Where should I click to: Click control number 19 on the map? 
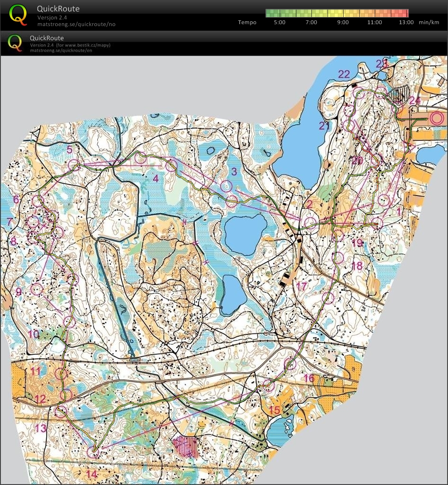358,243
